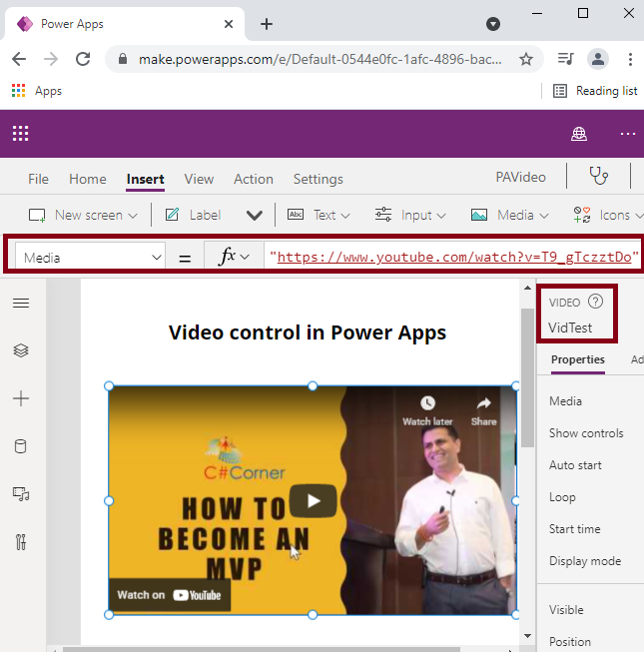
Task: Click the New screen icon
Action: pyautogui.click(x=37, y=216)
